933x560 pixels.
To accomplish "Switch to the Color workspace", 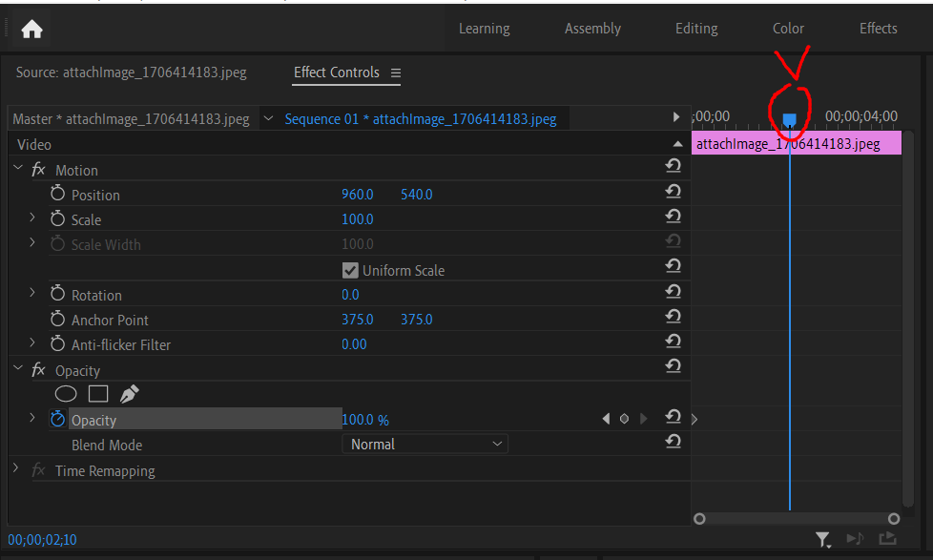I will 788,29.
